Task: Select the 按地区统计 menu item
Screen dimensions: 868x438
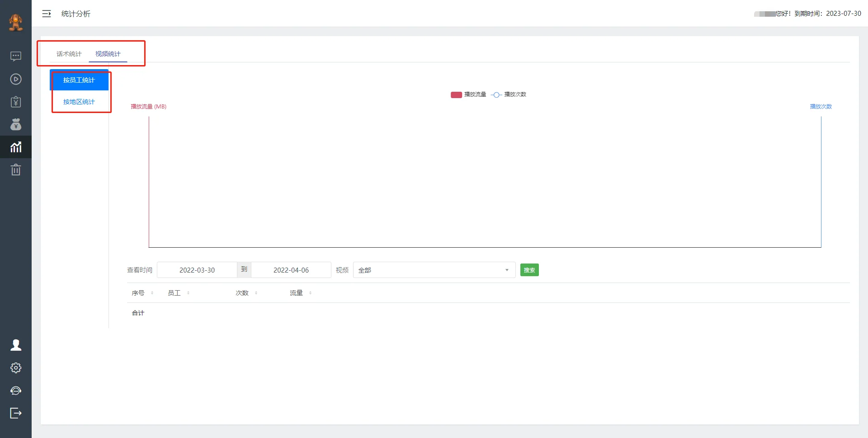Action: (x=79, y=102)
